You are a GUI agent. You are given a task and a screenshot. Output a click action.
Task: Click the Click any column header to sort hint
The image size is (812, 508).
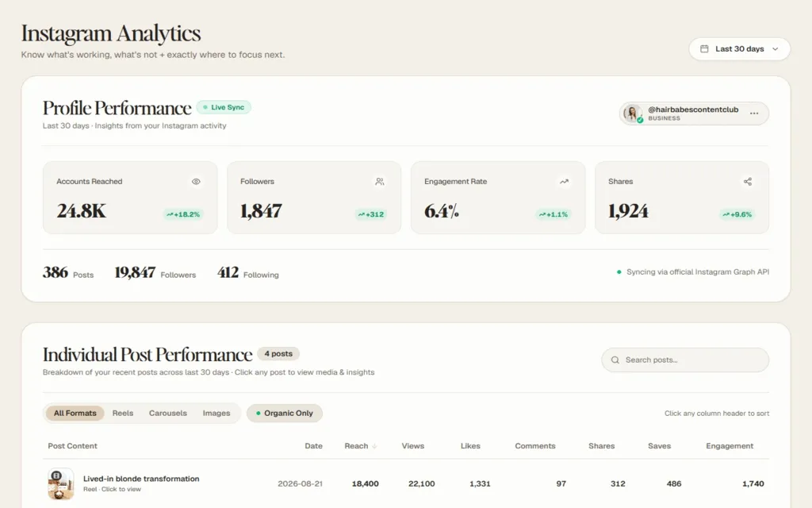717,413
